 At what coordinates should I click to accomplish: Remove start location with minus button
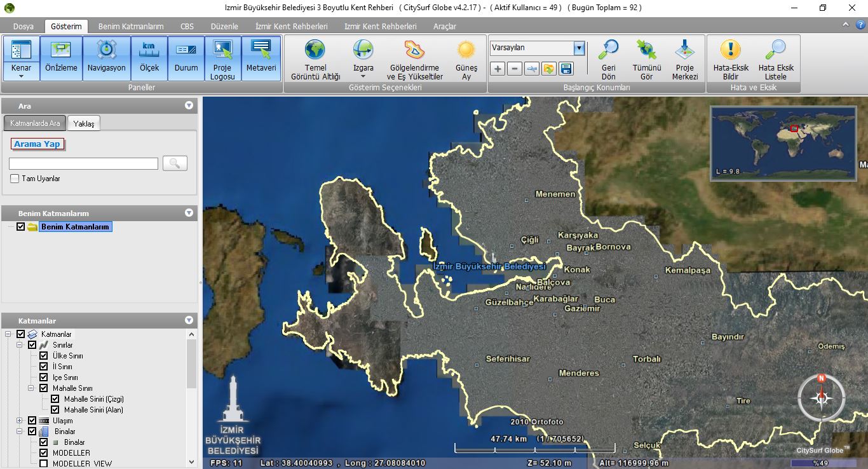(515, 69)
